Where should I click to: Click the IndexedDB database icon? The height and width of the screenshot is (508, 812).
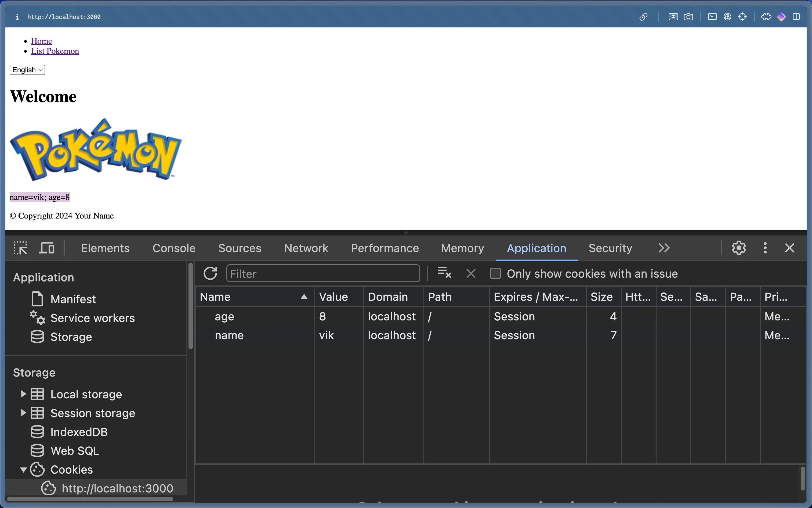tap(37, 432)
